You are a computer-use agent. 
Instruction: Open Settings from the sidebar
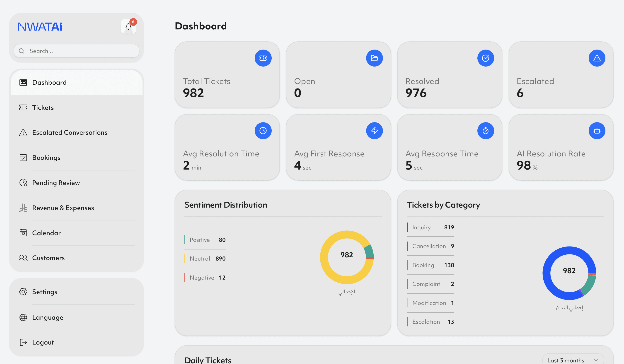click(x=45, y=292)
